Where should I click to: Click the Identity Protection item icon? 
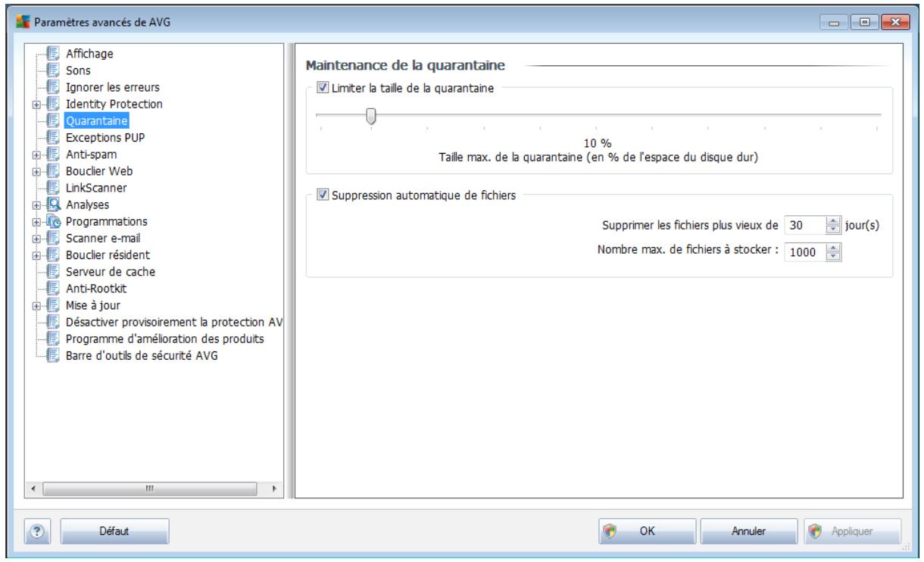[x=52, y=103]
